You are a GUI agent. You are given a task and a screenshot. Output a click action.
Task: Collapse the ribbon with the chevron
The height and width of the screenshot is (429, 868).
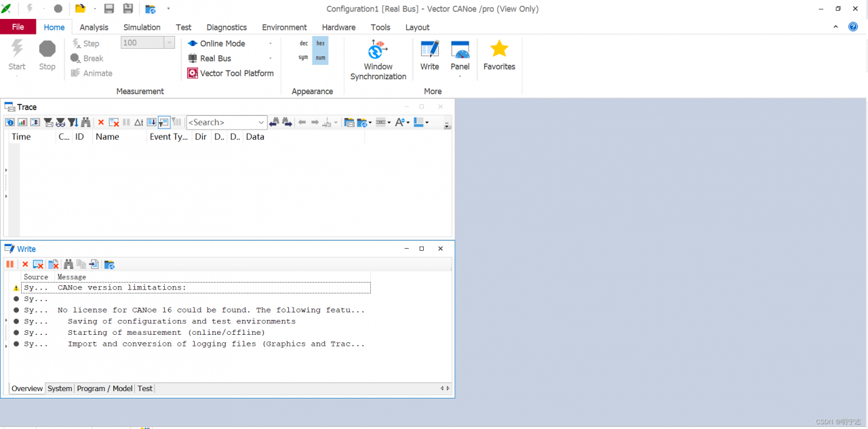[835, 27]
